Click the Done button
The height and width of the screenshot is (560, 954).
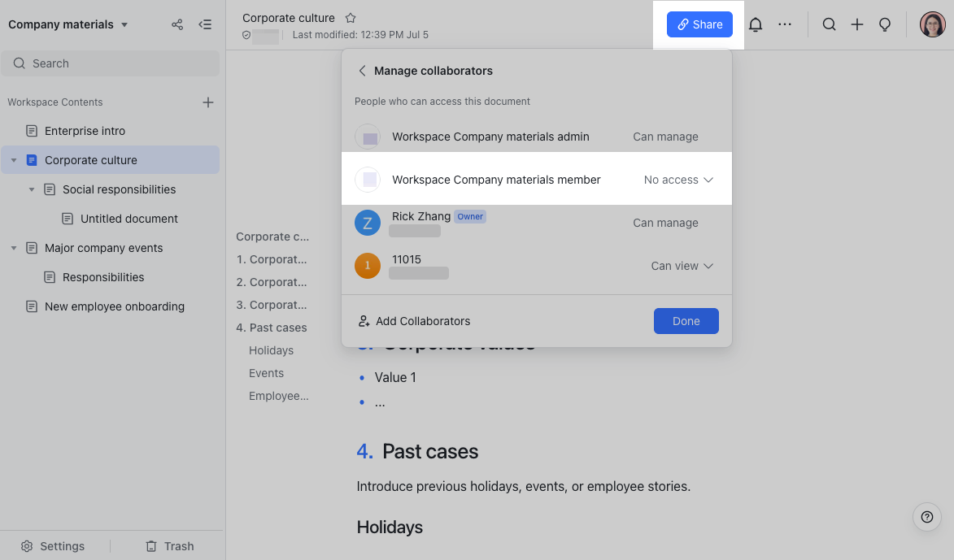(686, 321)
